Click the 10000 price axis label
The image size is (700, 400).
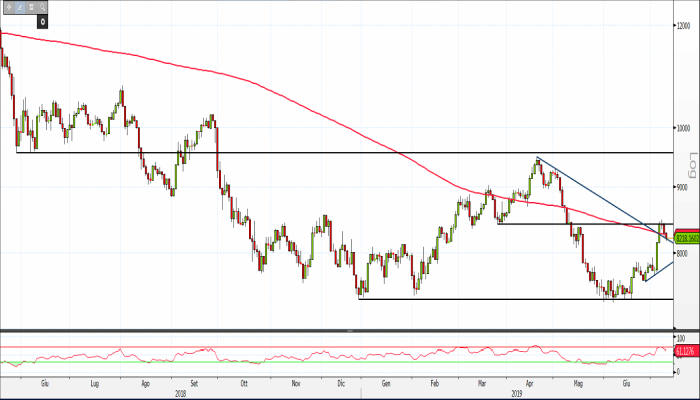click(685, 128)
